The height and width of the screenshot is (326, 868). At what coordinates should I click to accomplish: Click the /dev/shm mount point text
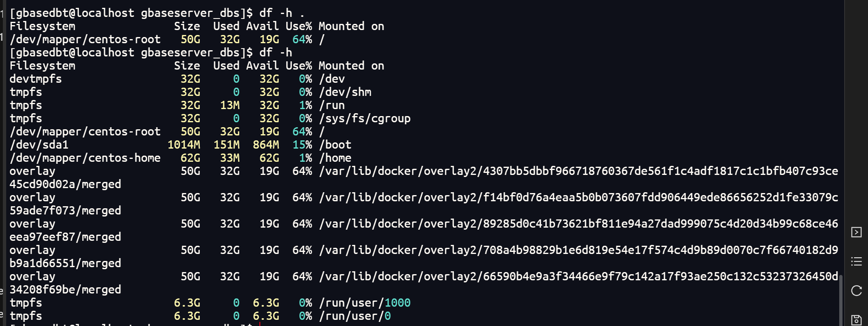pyautogui.click(x=345, y=92)
